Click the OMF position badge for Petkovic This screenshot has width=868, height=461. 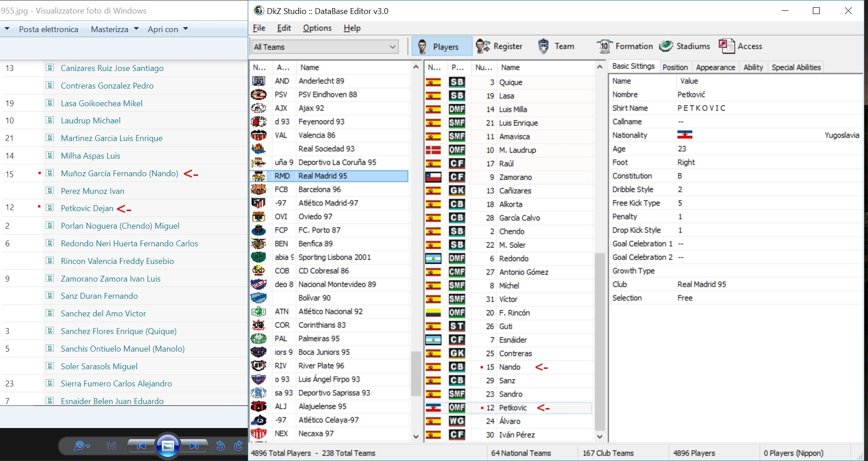pos(457,408)
